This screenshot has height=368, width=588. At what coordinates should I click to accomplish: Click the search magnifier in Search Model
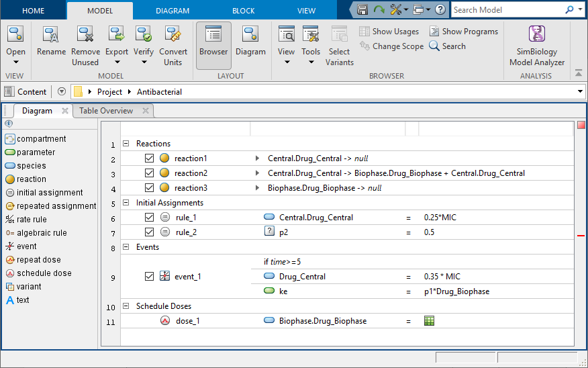(569, 9)
